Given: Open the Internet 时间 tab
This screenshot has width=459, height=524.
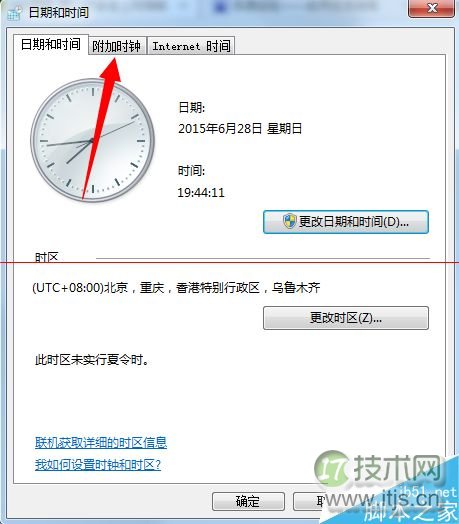Looking at the screenshot, I should 191,46.
